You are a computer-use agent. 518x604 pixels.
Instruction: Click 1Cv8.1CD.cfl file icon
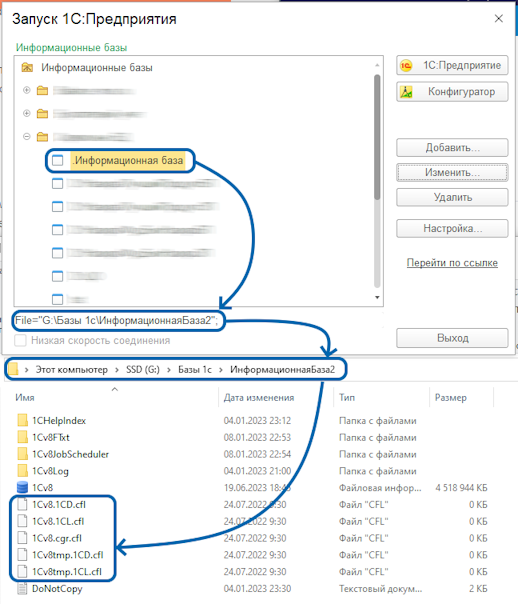[x=22, y=504]
